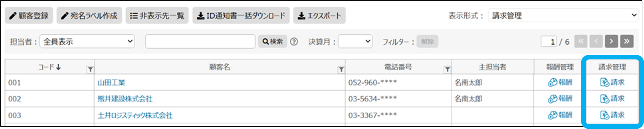644x129 pixels.
Task: Open 請求 icon for 土井ロジスティック株式会社
Action: click(612, 115)
